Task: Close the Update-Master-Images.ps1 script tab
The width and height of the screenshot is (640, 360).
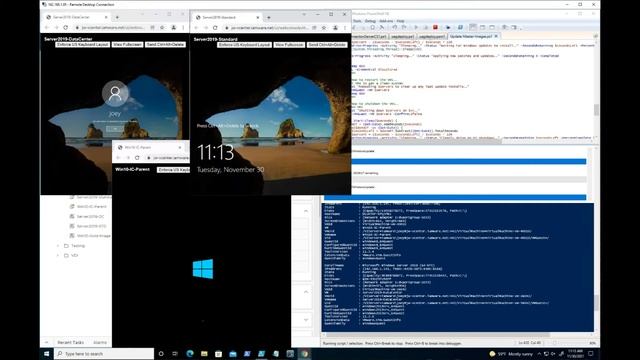Action: pos(496,36)
